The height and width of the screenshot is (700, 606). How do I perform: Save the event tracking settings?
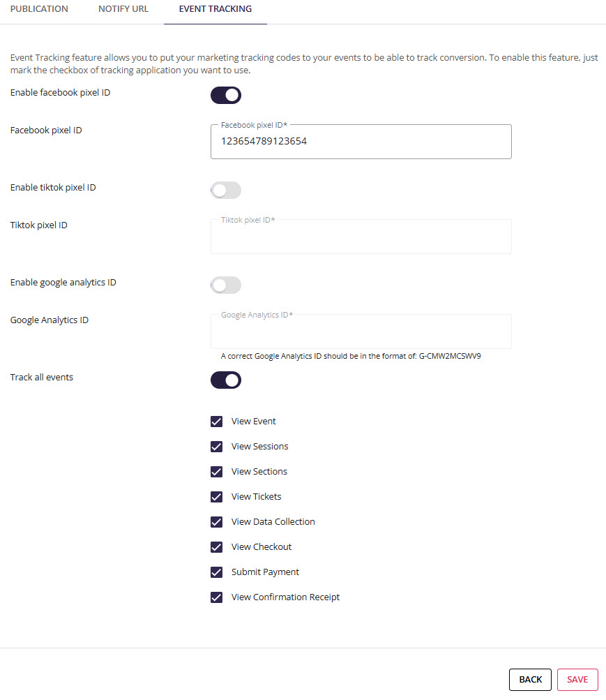coord(577,680)
